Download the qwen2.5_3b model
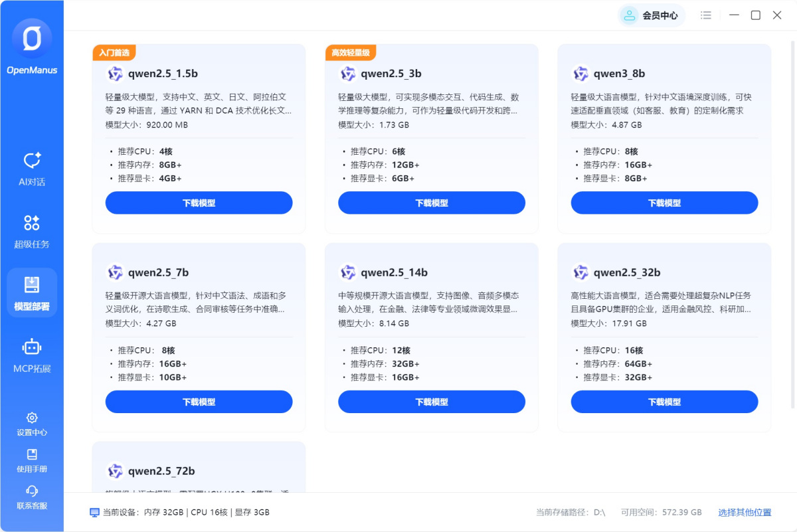Image resolution: width=797 pixels, height=532 pixels. coord(431,203)
